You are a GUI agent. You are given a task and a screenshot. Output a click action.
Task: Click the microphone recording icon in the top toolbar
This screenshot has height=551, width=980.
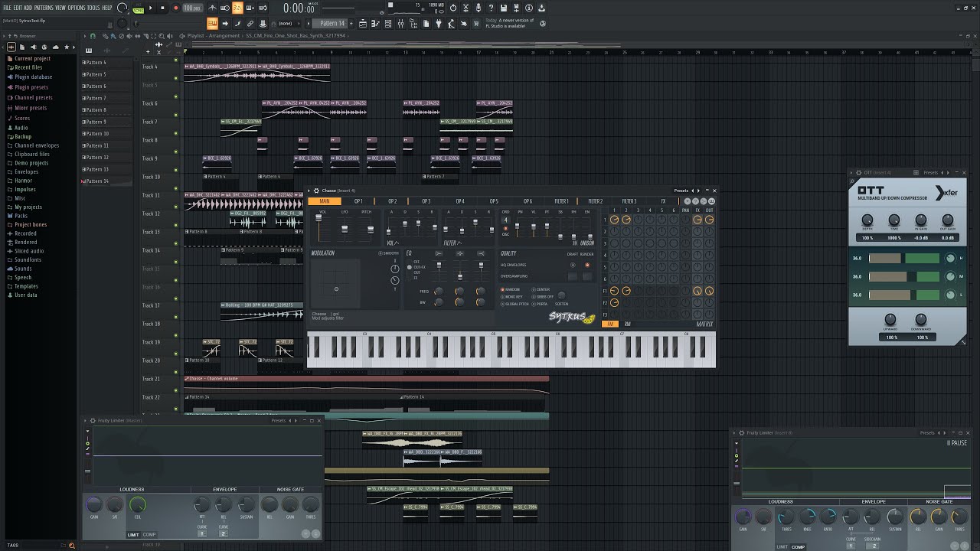[x=479, y=8]
